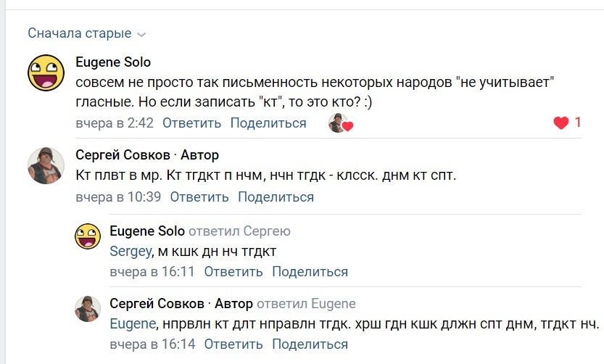The width and height of the screenshot is (604, 364).
Task: Open the "Сначала старые" sort dropdown
Action: click(x=80, y=33)
